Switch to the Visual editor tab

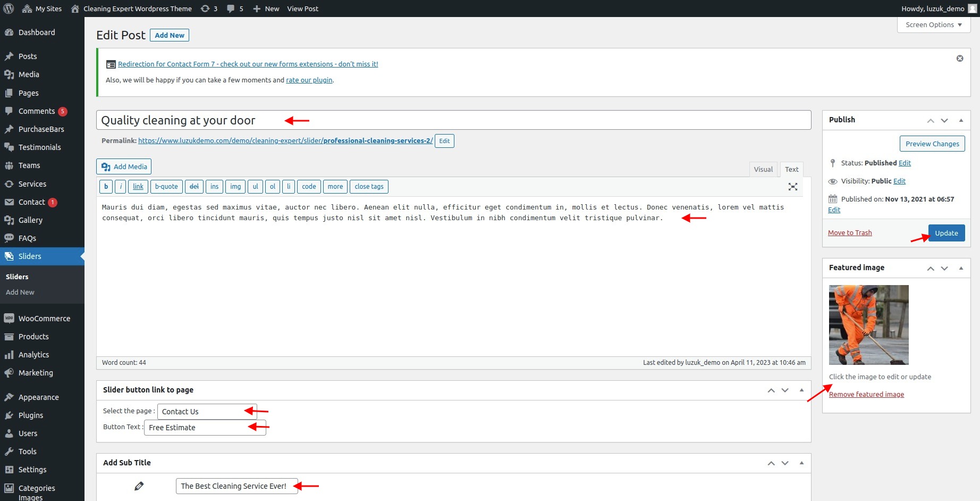pyautogui.click(x=763, y=169)
